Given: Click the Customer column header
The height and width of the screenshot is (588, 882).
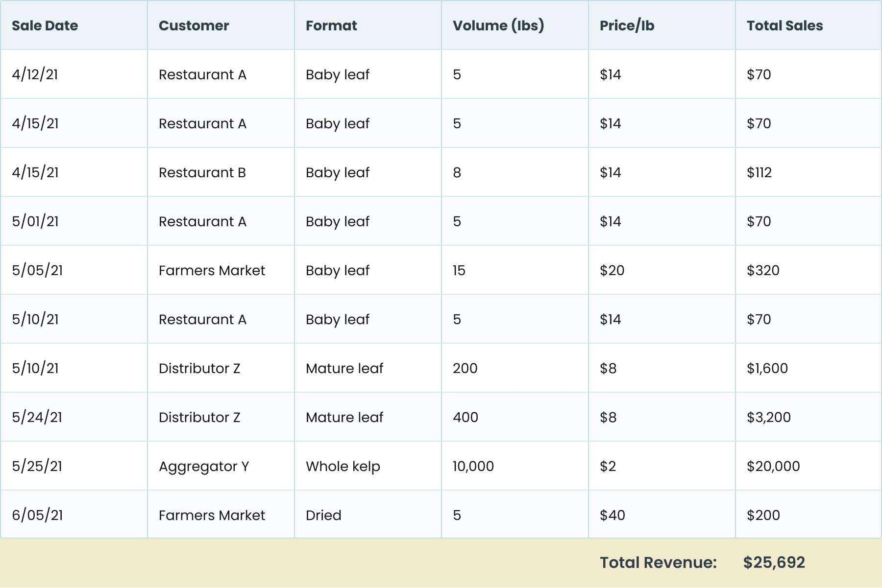Looking at the screenshot, I should tap(194, 25).
